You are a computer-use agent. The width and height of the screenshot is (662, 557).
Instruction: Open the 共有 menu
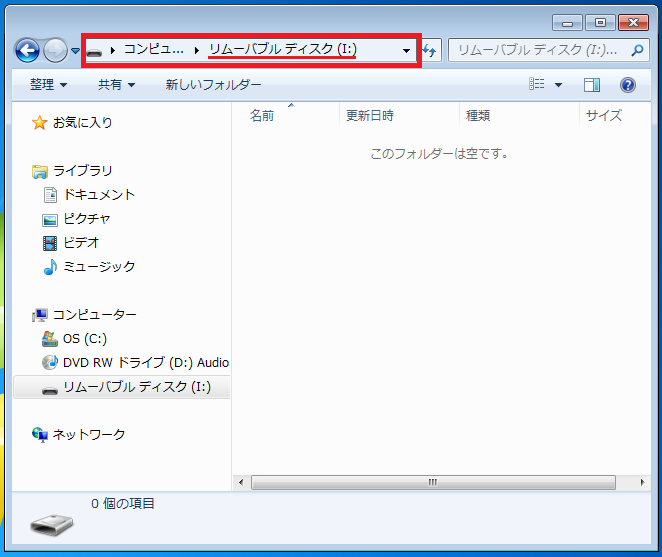[x=116, y=84]
